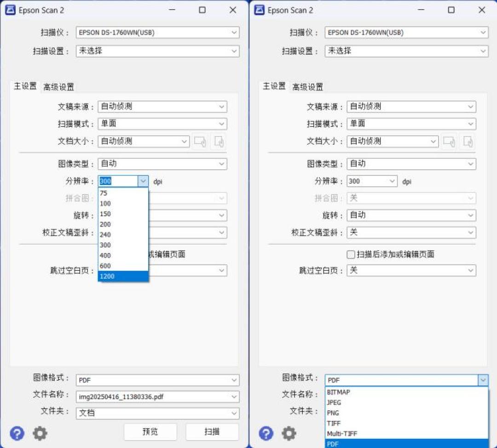This screenshot has width=497, height=448.
Task: Choose JPEG image format
Action: coord(407,402)
